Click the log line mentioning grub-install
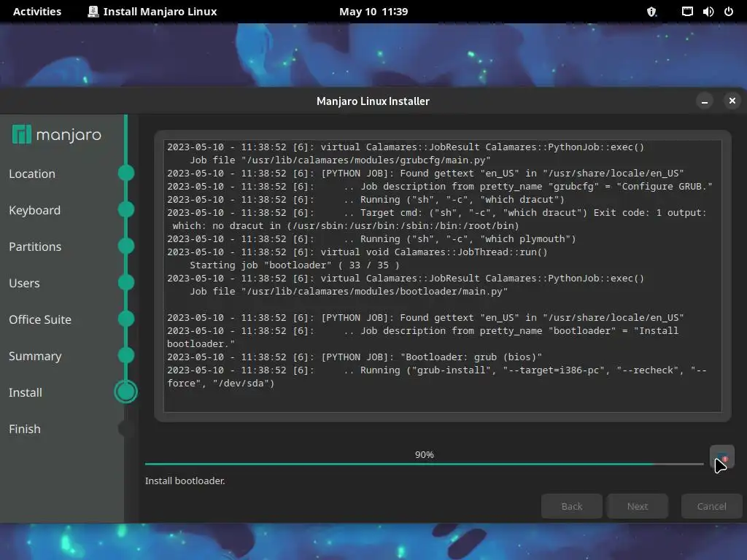Screen dimensions: 747x560 click(x=437, y=377)
